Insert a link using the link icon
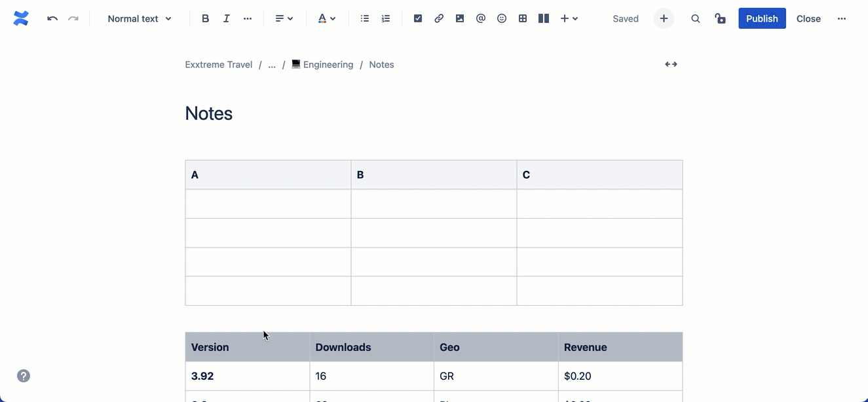Image resolution: width=868 pixels, height=402 pixels. tap(438, 18)
